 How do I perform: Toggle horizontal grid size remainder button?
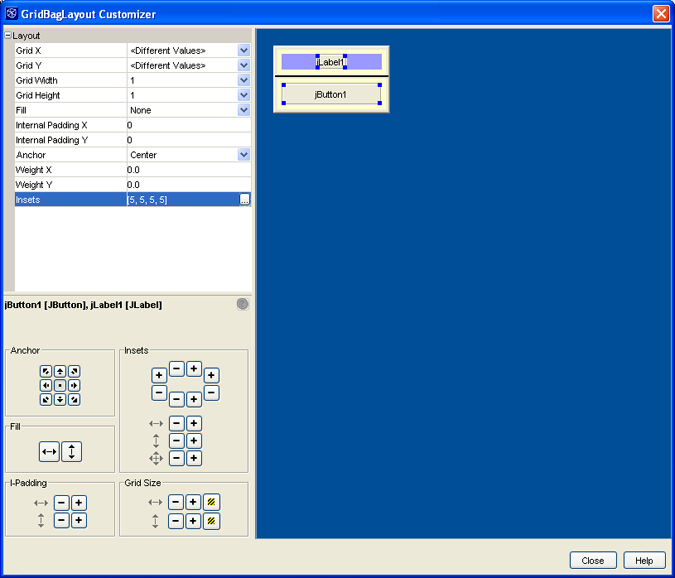(212, 503)
